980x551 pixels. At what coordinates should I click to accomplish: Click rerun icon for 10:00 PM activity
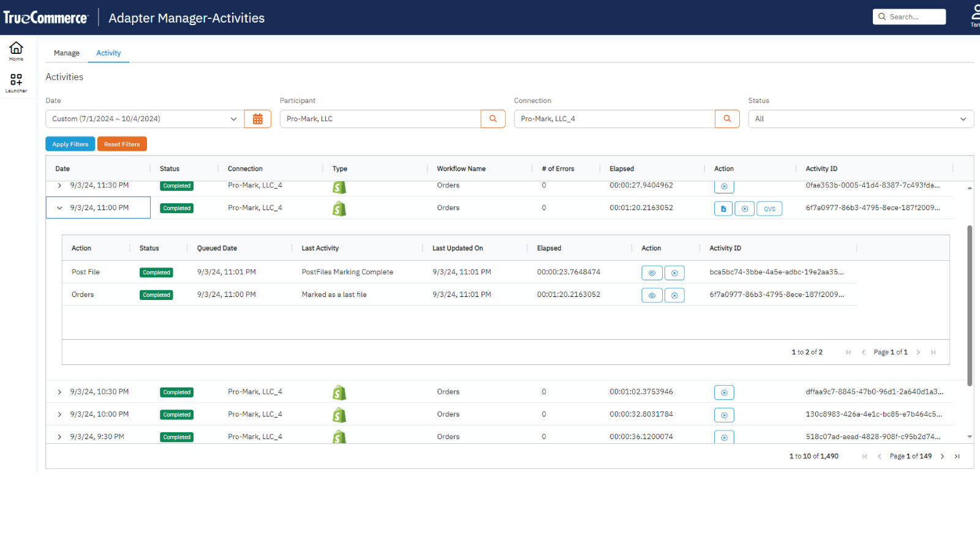click(x=724, y=415)
